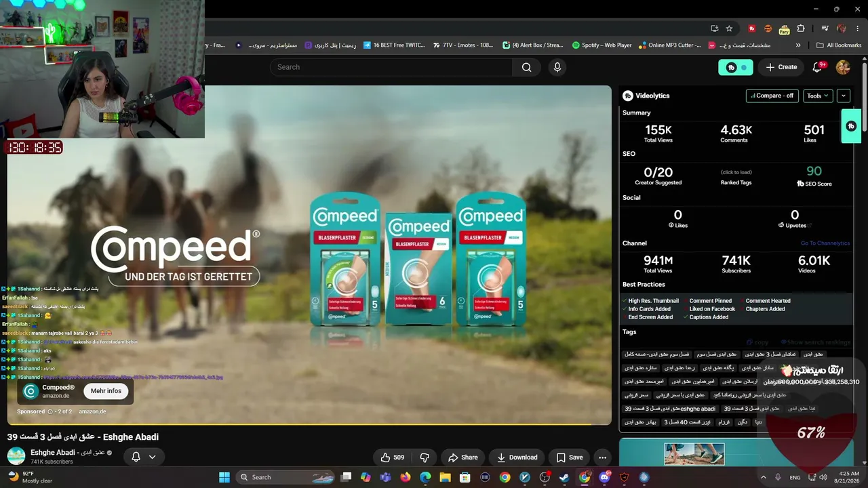Download the video

[517, 457]
